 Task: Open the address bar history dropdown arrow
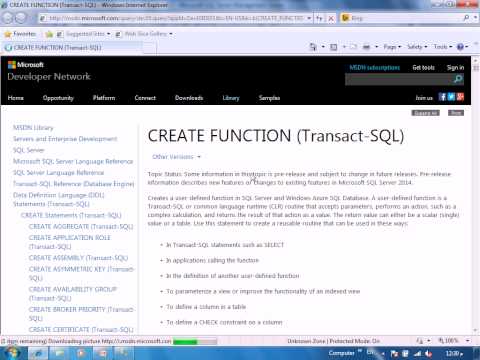[x=309, y=18]
